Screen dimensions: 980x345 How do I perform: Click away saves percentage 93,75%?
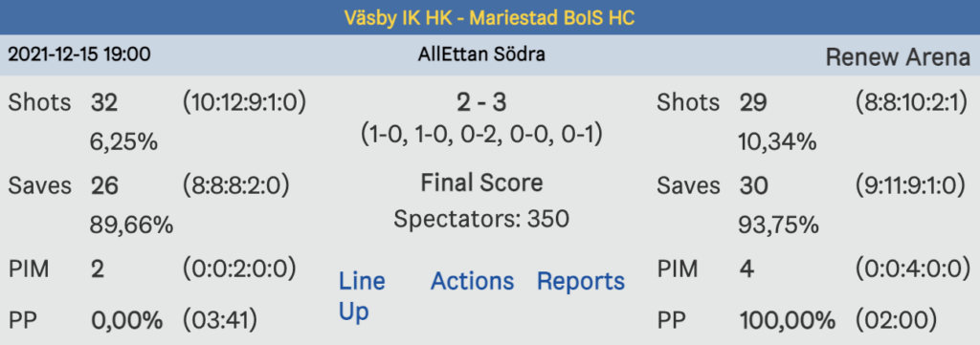779,225
